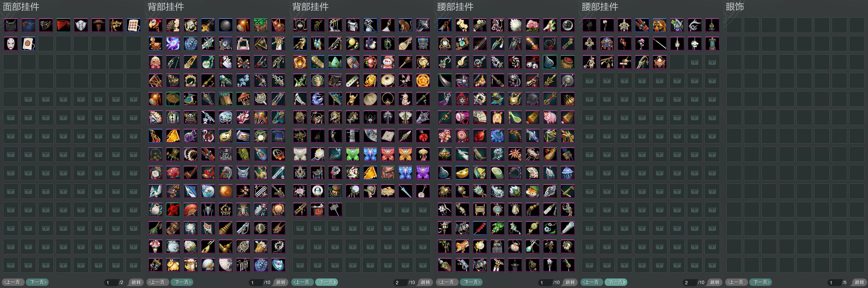Select the purple butterfly wings back pendant
This screenshot has height=288, width=868.
(423, 173)
